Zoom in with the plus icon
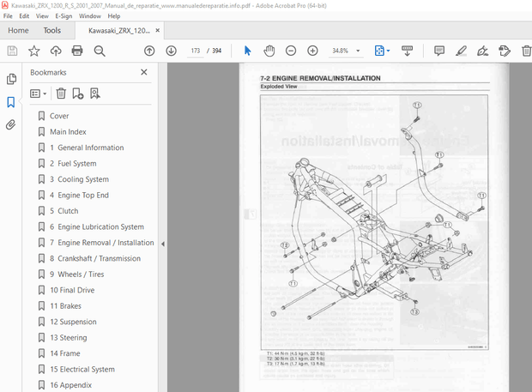 click(312, 51)
